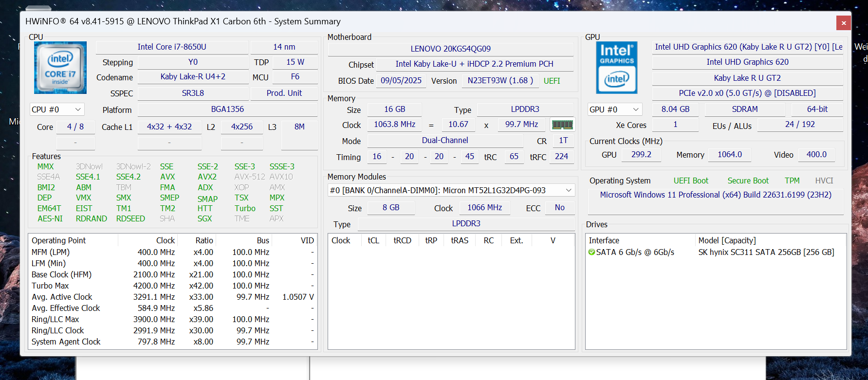The width and height of the screenshot is (868, 380).
Task: Select the SK hynix SC311 SATA drive row
Action: [716, 252]
